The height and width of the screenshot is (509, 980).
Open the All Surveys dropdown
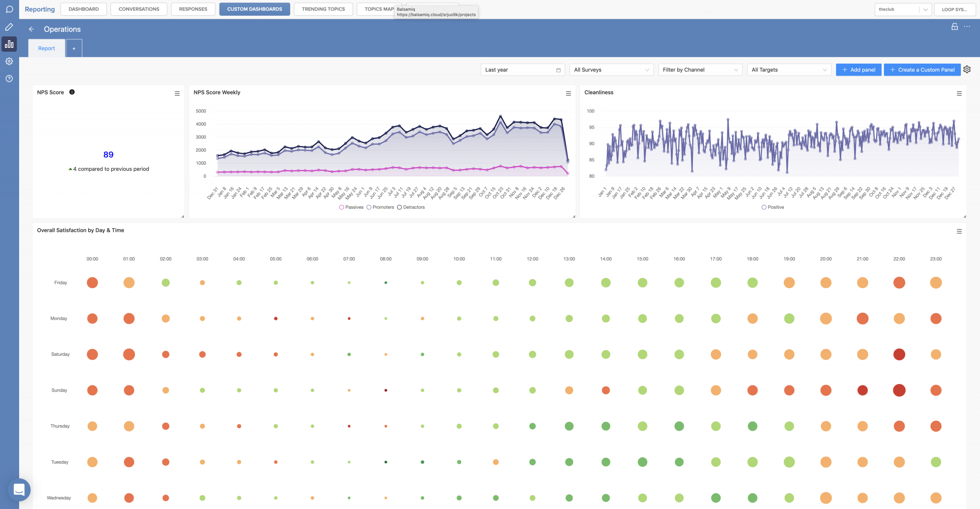tap(611, 69)
